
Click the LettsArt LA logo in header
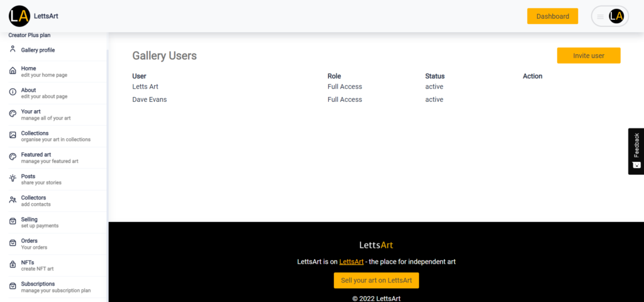pos(19,16)
